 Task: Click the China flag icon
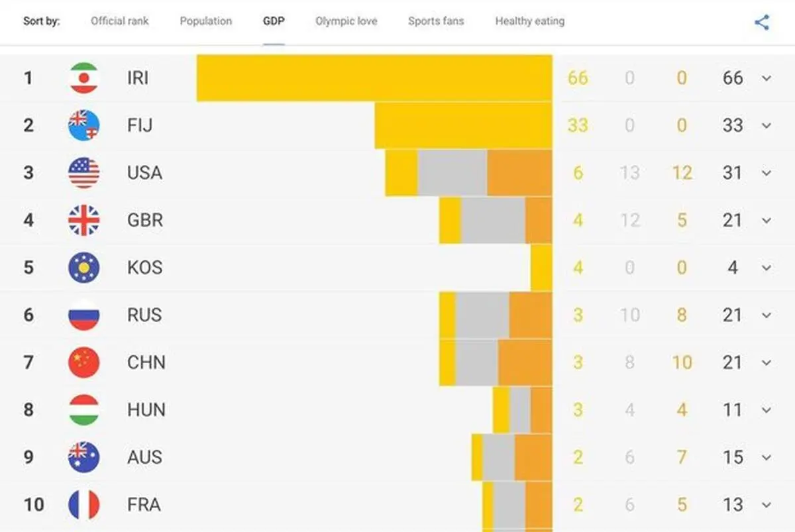tap(84, 362)
